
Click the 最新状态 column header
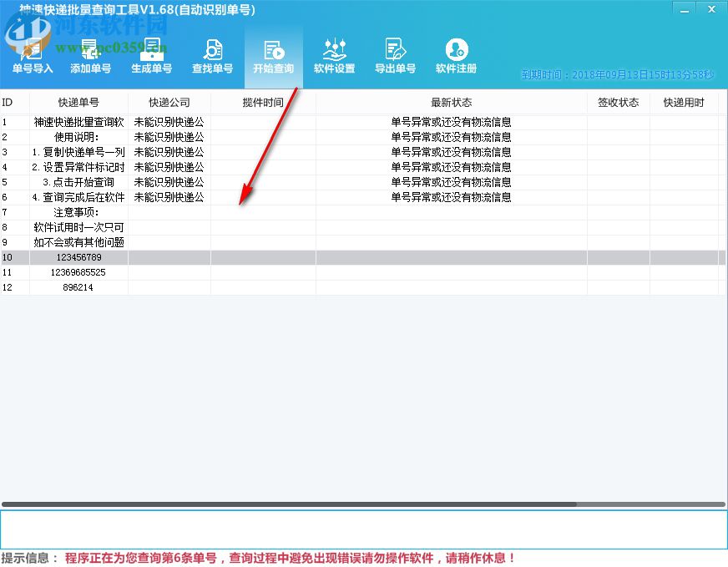(452, 102)
